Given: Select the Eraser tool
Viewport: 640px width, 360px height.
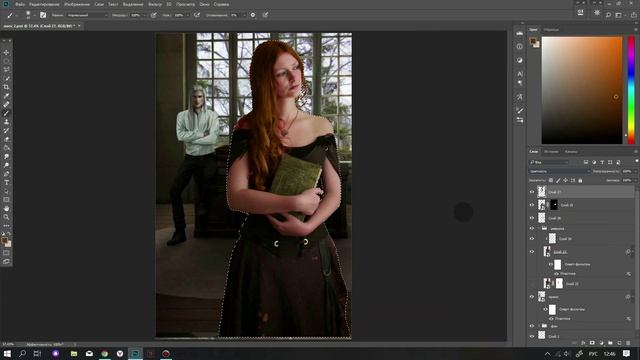Looking at the screenshot, I should pyautogui.click(x=6, y=139).
